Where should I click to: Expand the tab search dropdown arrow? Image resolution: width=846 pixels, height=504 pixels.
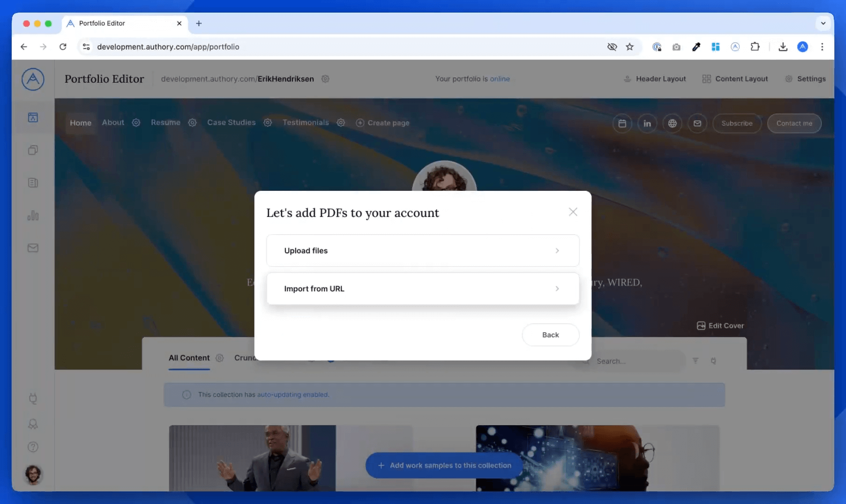(x=823, y=23)
